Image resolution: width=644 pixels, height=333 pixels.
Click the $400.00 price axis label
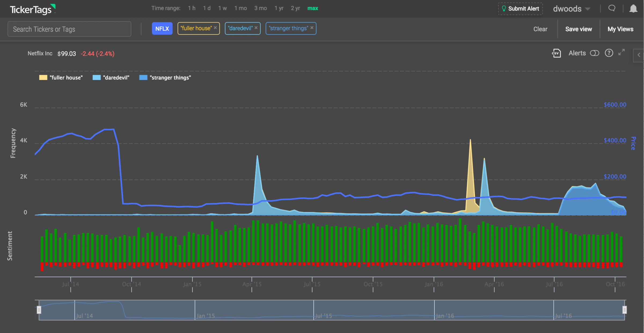[x=615, y=140]
